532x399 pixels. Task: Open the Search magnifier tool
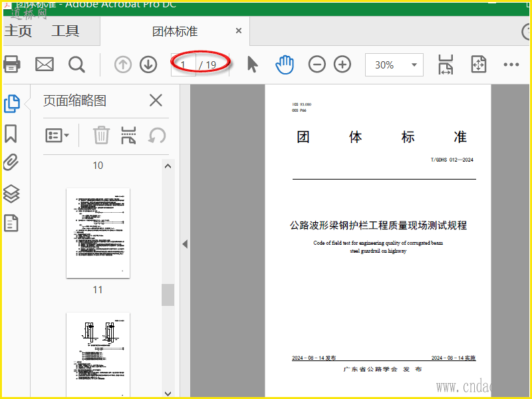click(76, 65)
